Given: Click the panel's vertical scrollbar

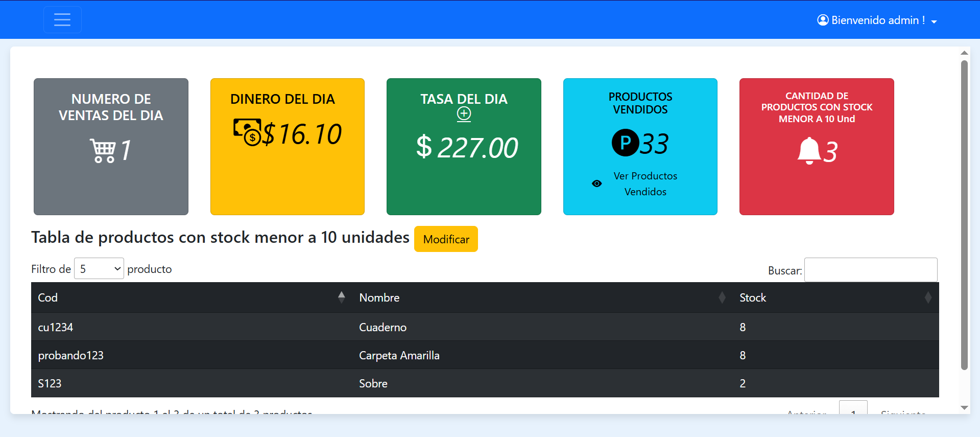Looking at the screenshot, I should tap(964, 215).
